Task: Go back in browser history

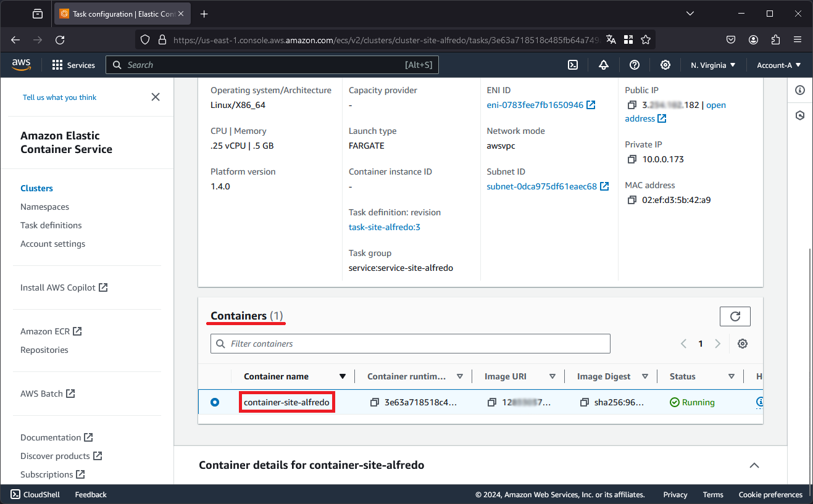Action: click(x=15, y=39)
